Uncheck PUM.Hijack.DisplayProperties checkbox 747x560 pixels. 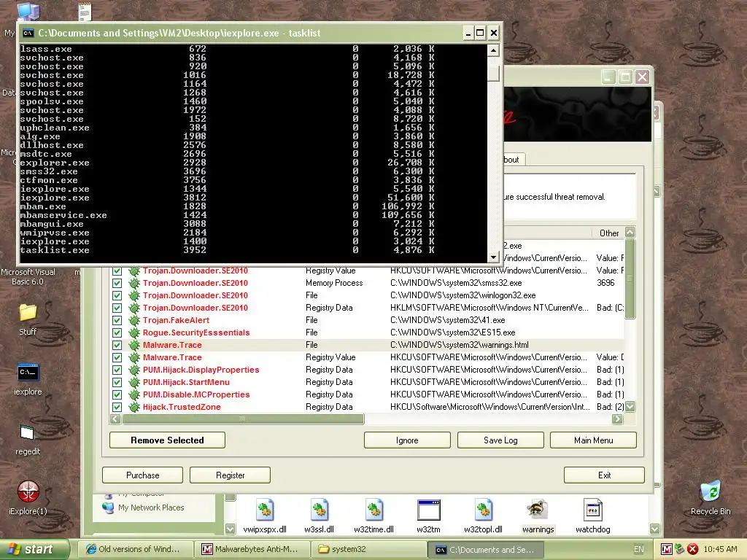pyautogui.click(x=117, y=370)
